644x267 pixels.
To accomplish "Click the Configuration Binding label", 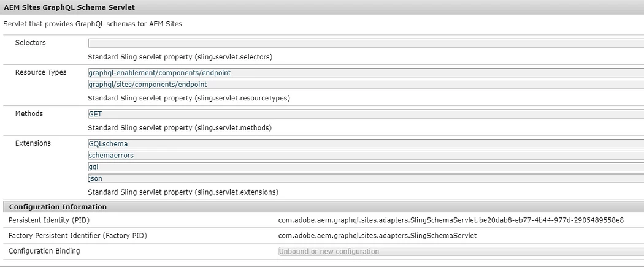I will point(44,251).
